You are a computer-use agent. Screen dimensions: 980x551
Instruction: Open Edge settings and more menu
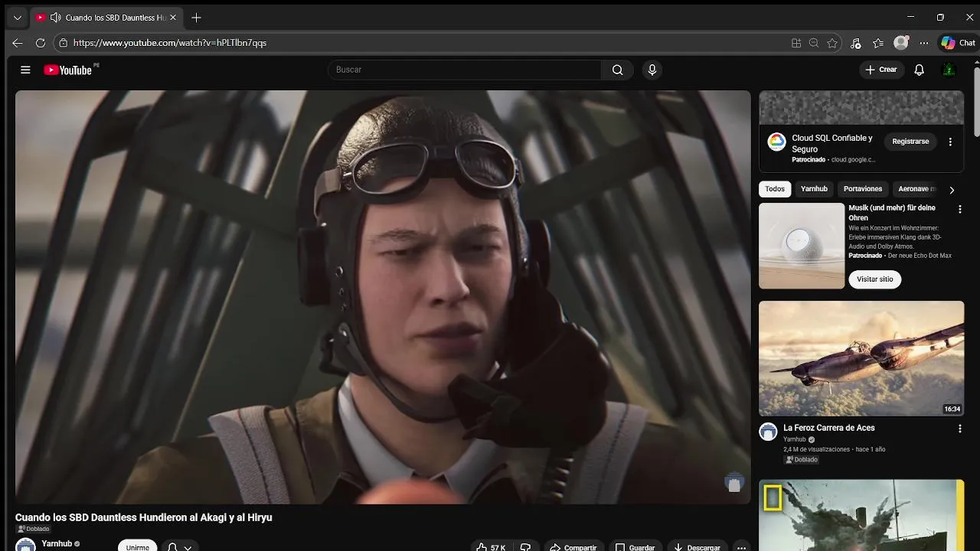(x=924, y=43)
